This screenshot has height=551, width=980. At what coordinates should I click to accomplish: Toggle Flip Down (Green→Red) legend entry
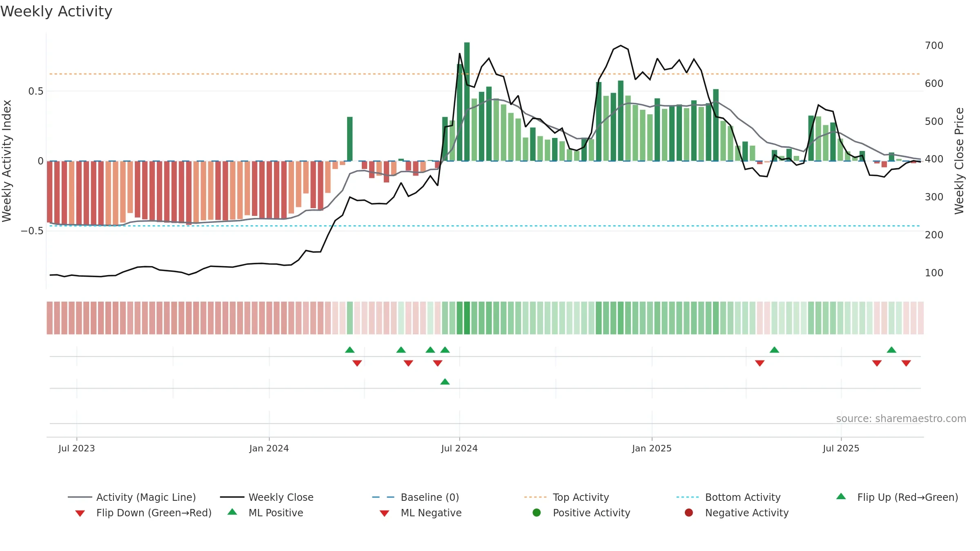coord(143,513)
